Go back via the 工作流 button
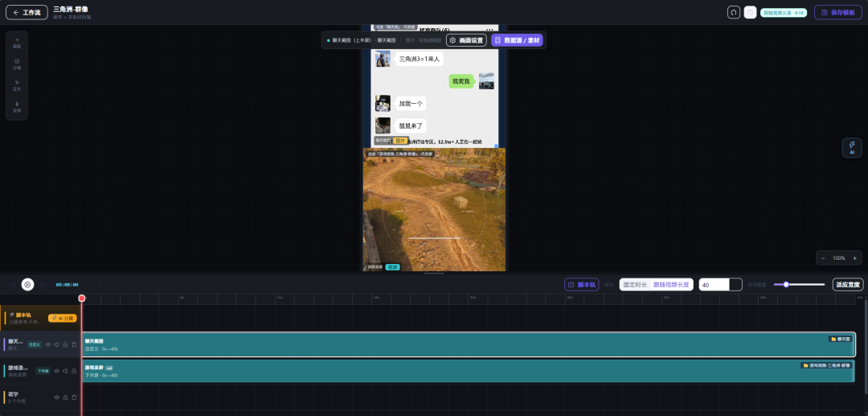The width and height of the screenshot is (868, 416). (27, 12)
